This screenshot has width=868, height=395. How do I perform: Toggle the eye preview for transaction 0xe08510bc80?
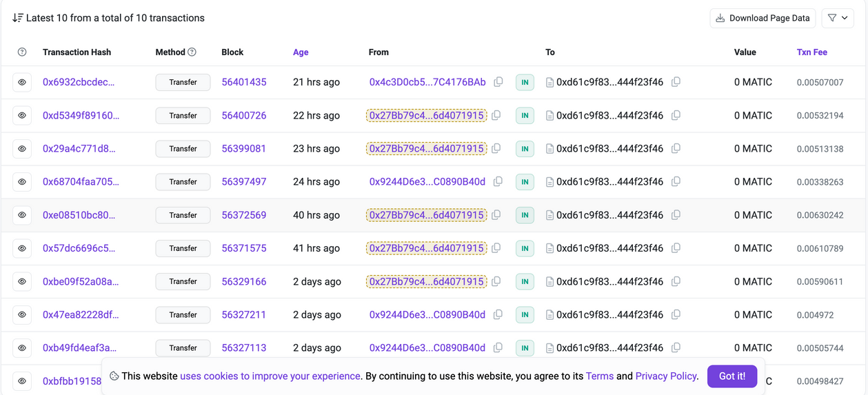[x=22, y=215]
